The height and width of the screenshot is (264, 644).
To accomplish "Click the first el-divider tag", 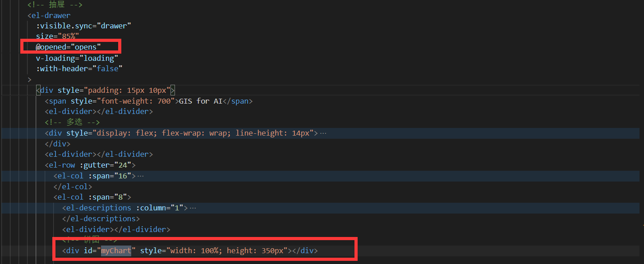I will pos(70,111).
